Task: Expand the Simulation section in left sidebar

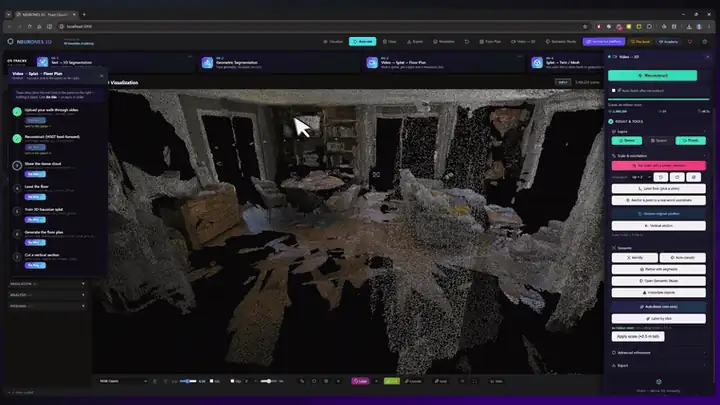Action: point(47,284)
